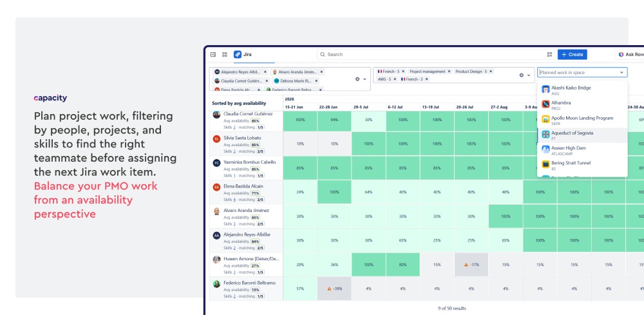Select Apollo Moon Landing Program space
Screen dimensions: 644x315
582,120
